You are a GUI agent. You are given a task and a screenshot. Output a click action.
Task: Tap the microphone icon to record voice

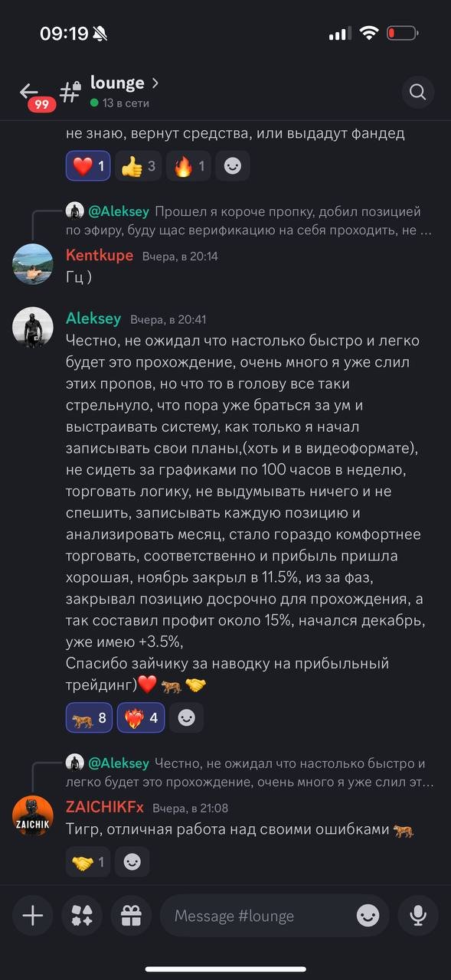(x=418, y=916)
